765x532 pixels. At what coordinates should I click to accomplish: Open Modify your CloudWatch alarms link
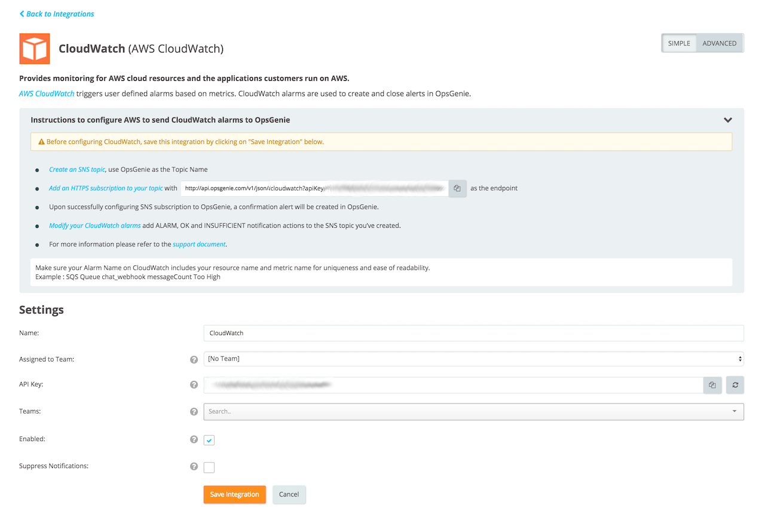(95, 226)
